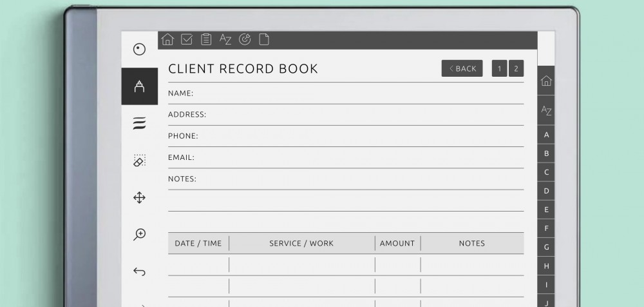The image size is (644, 307).
Task: Click the BACK button
Action: [x=462, y=68]
